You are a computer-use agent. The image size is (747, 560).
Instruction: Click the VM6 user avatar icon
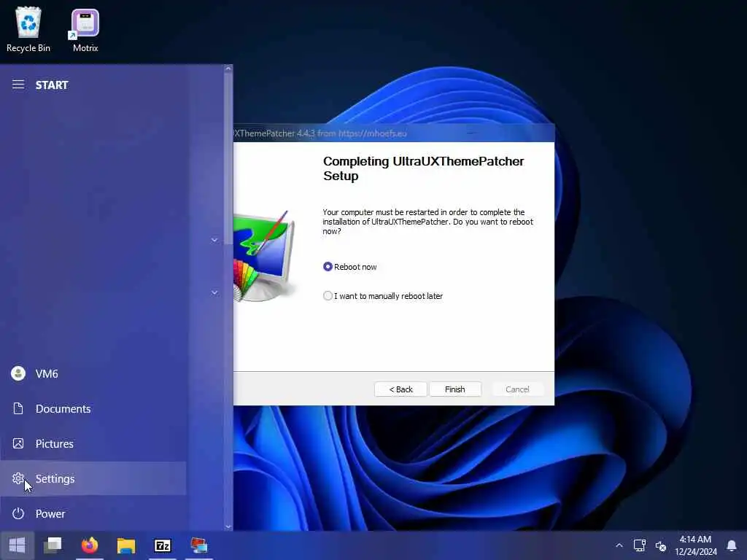click(18, 373)
